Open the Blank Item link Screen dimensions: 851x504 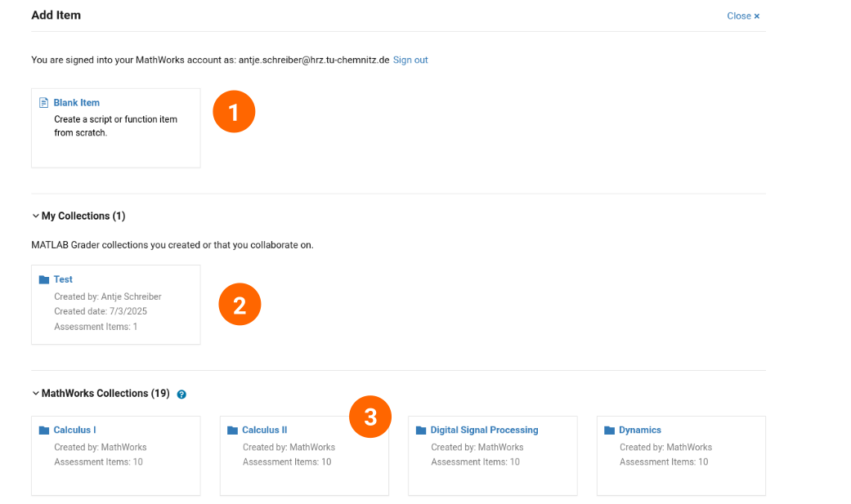tap(77, 103)
